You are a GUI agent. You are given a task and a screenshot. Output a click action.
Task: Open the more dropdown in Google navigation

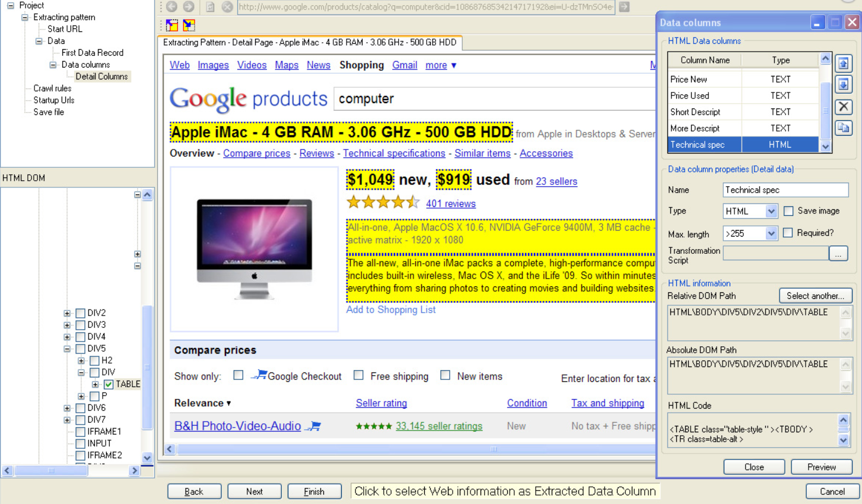[441, 65]
